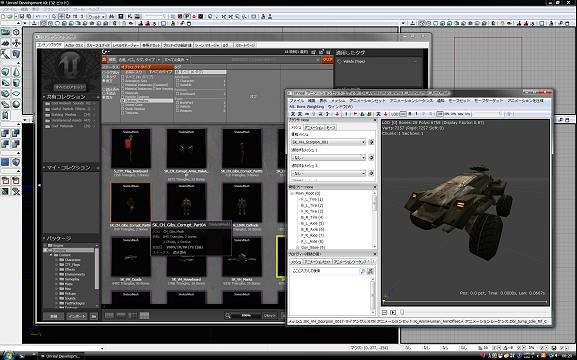Image resolution: width=577 pixels, height=360 pixels.
Task: Click the loop toggle beside the play button
Action: click(x=385, y=312)
